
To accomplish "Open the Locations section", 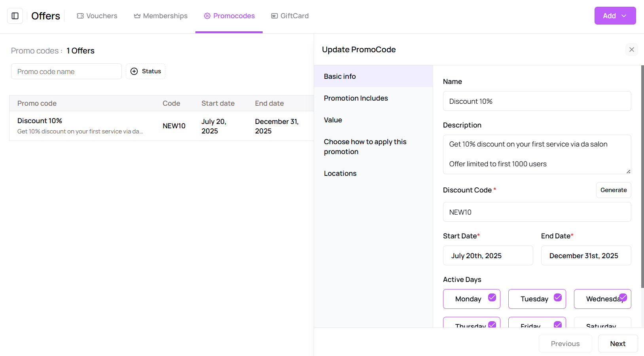I will [x=373, y=173].
